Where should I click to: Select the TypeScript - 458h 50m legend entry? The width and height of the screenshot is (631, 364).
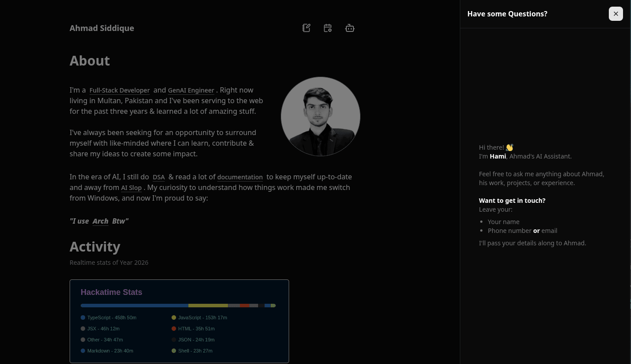109,318
